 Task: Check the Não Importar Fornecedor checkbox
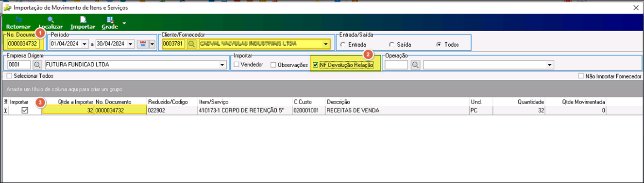[581, 76]
